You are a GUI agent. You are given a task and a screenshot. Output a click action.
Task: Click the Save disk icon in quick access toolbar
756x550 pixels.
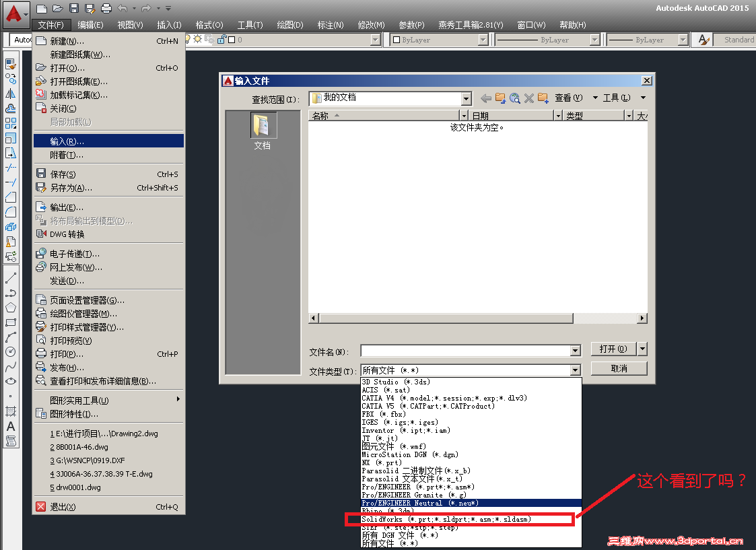(x=74, y=8)
